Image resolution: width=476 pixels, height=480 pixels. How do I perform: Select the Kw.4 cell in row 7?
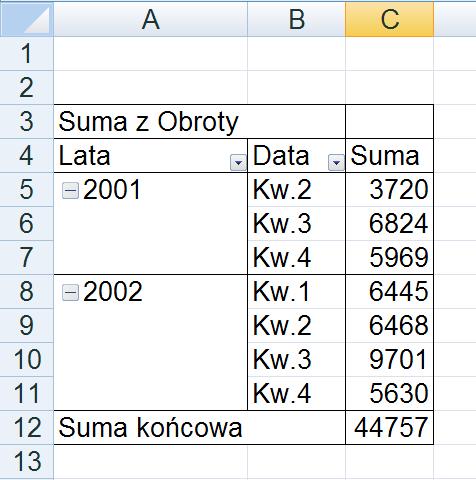click(297, 257)
